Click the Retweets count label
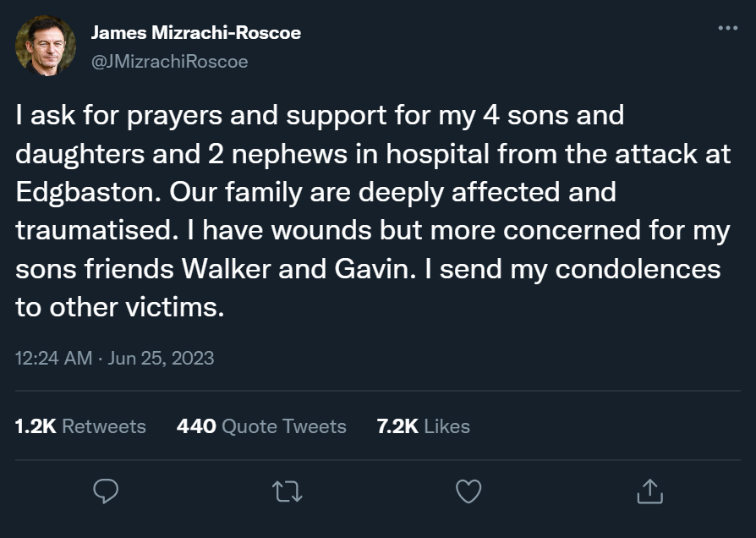 pyautogui.click(x=103, y=426)
